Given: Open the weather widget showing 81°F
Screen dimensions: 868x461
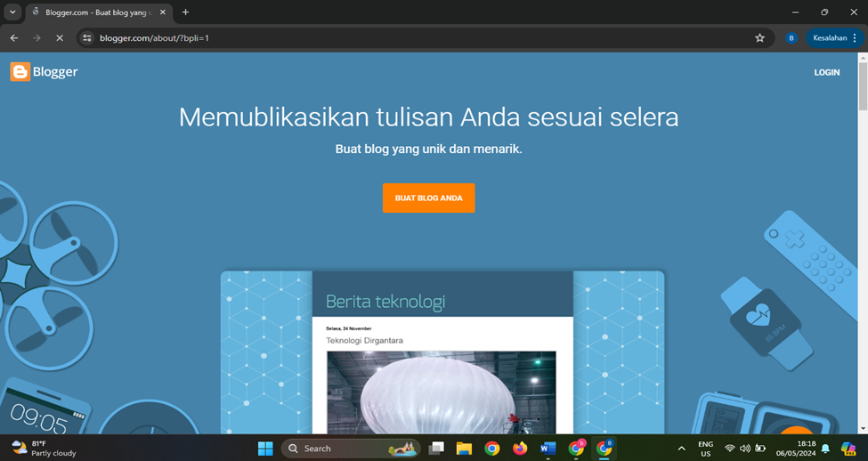Looking at the screenshot, I should coord(45,449).
